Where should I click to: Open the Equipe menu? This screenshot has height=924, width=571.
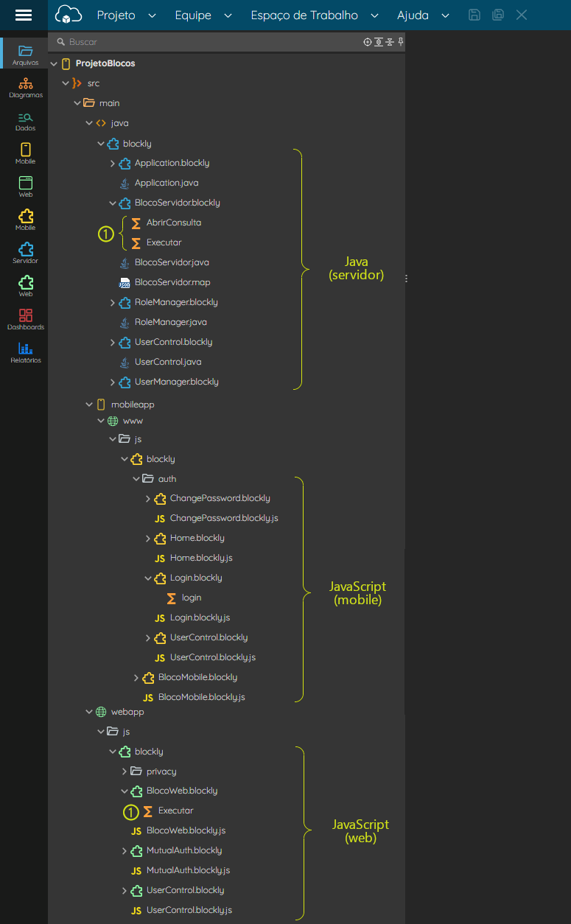pos(203,15)
